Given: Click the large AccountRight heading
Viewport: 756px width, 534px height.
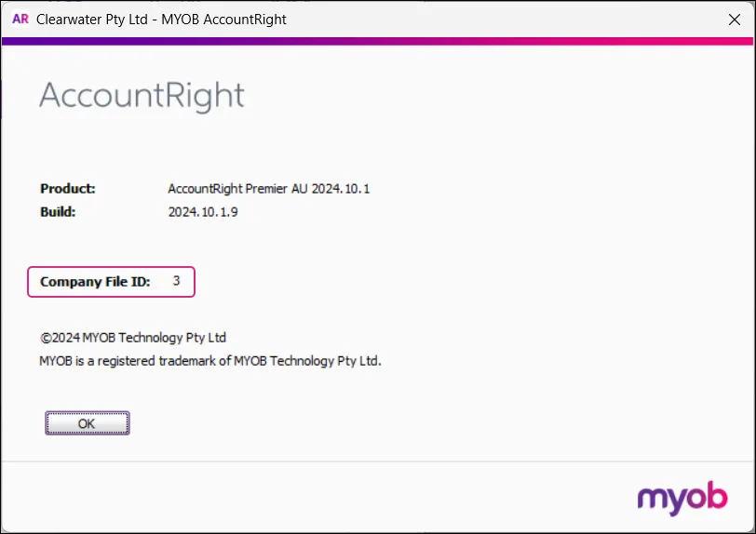Looking at the screenshot, I should [142, 96].
